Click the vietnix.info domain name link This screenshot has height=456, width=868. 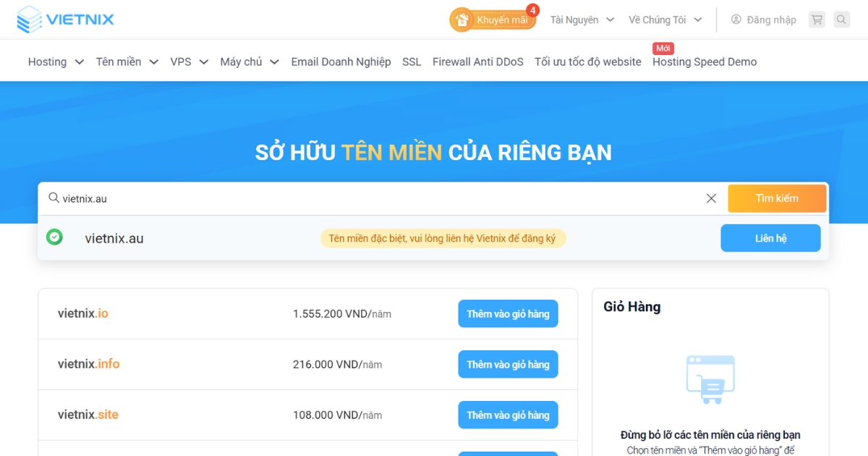pos(88,364)
